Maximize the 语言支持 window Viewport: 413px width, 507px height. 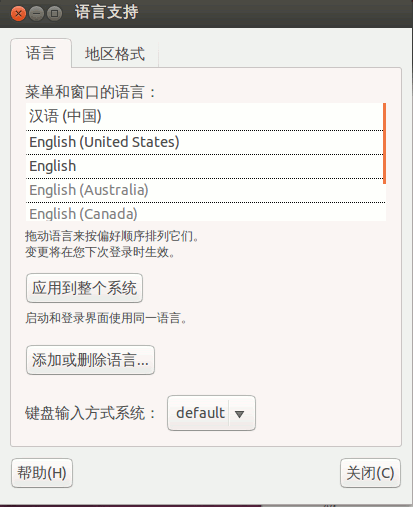[54, 14]
